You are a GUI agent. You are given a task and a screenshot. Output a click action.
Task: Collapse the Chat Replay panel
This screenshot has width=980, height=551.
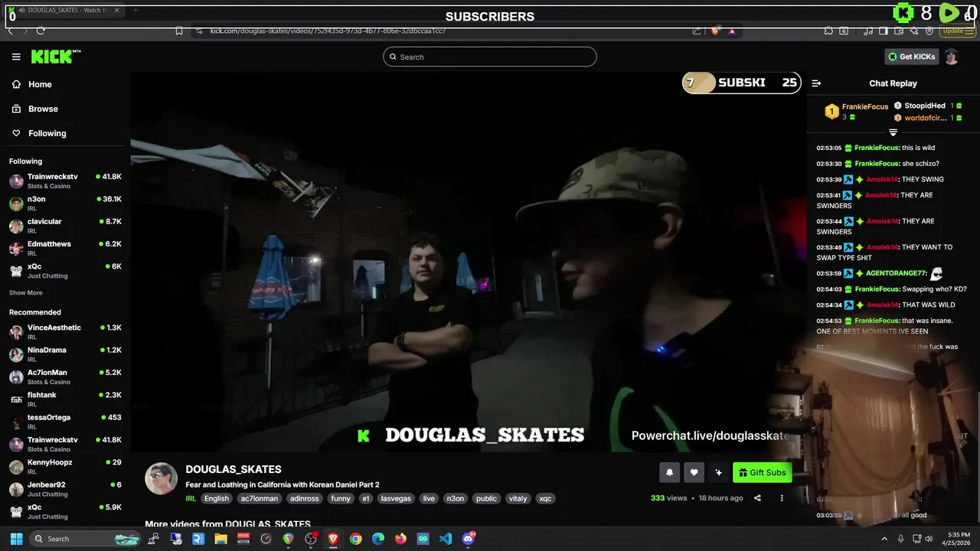click(x=816, y=83)
